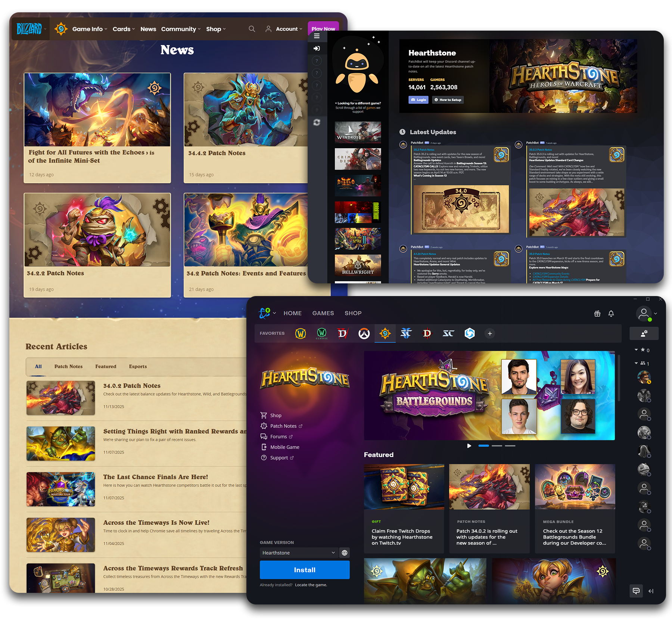Image resolution: width=672 pixels, height=619 pixels.
Task: Click the PatchBot sidebar refresh icon
Action: [317, 122]
